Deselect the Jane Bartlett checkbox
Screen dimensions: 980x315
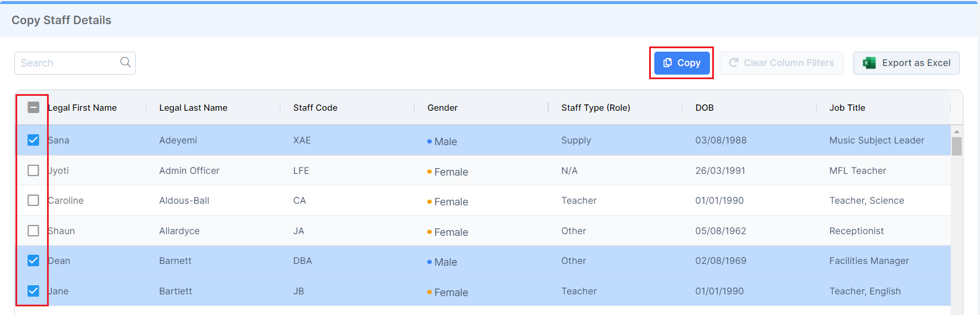click(x=33, y=291)
